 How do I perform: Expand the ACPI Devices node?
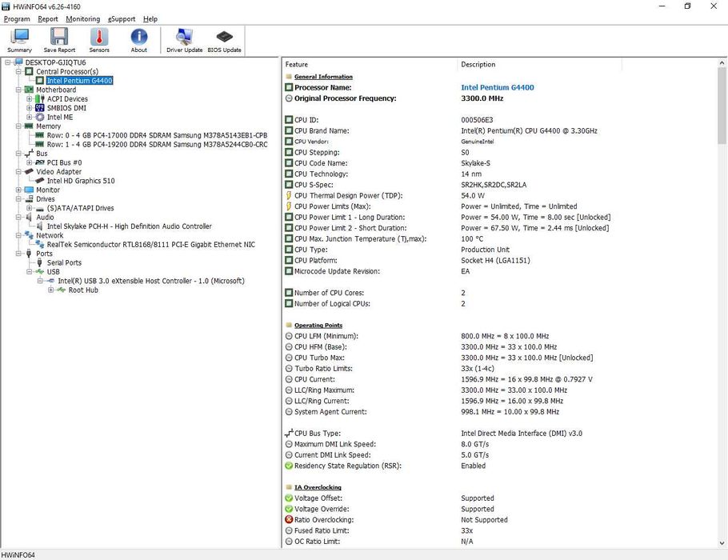tap(30, 99)
